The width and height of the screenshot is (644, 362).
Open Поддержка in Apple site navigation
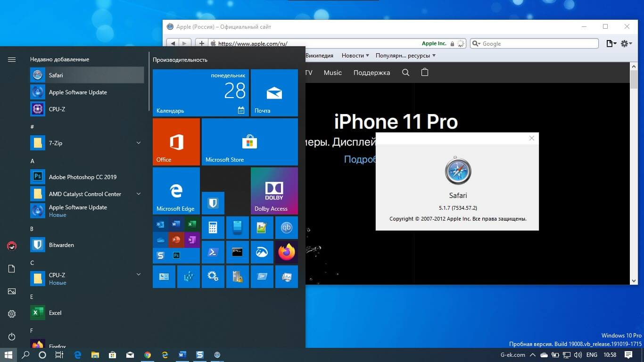(372, 73)
